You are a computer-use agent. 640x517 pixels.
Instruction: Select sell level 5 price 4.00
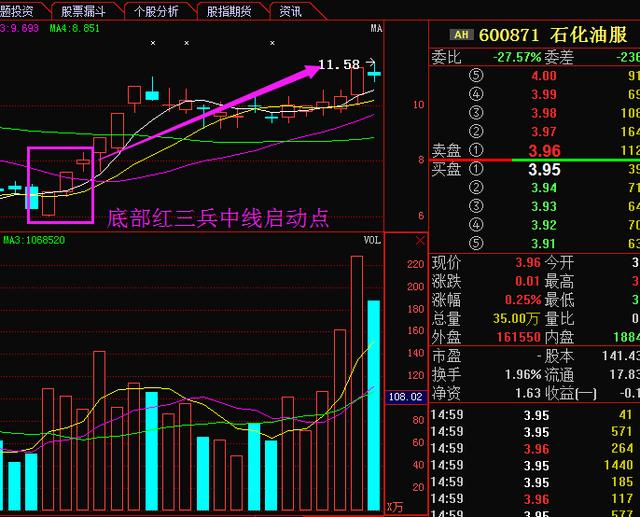[x=544, y=75]
